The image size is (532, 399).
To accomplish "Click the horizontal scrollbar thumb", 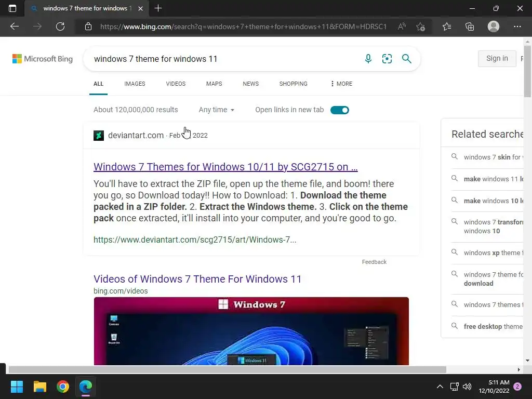I will (x=227, y=369).
